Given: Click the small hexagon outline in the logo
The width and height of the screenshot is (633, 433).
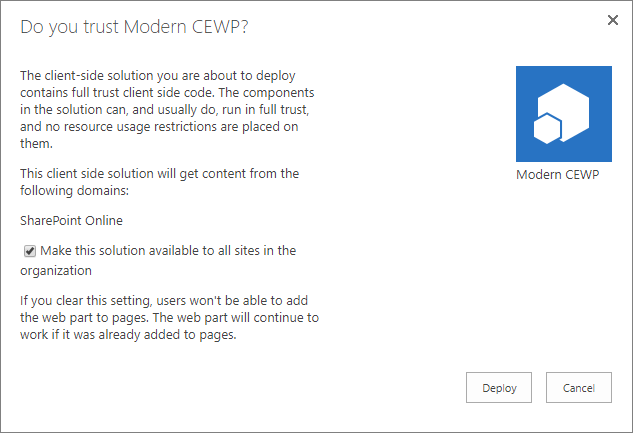Looking at the screenshot, I should coord(546,129).
